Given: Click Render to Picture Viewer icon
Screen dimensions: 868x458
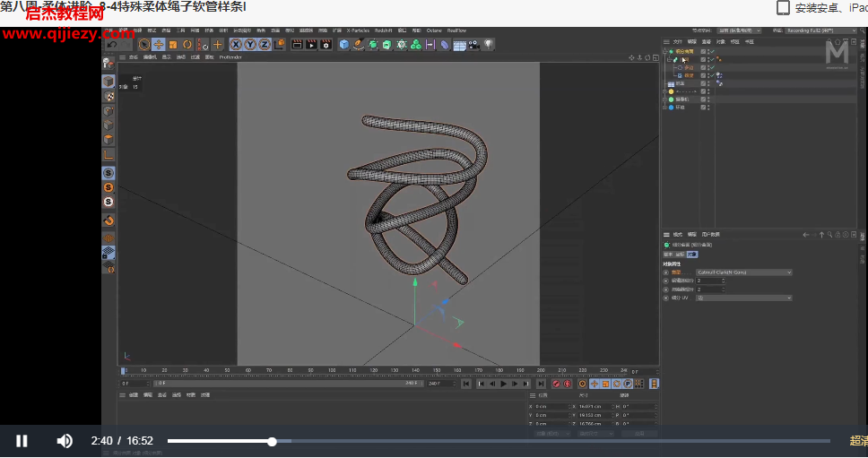Looking at the screenshot, I should pos(312,45).
